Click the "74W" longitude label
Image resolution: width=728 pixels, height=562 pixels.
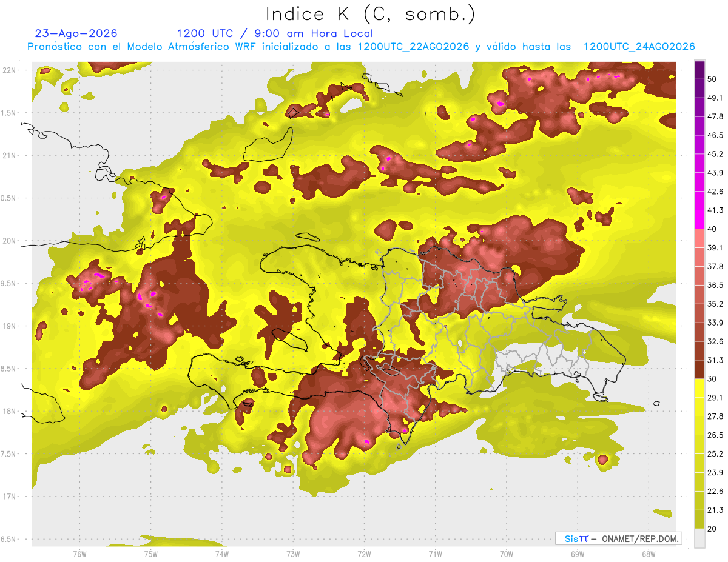[221, 554]
